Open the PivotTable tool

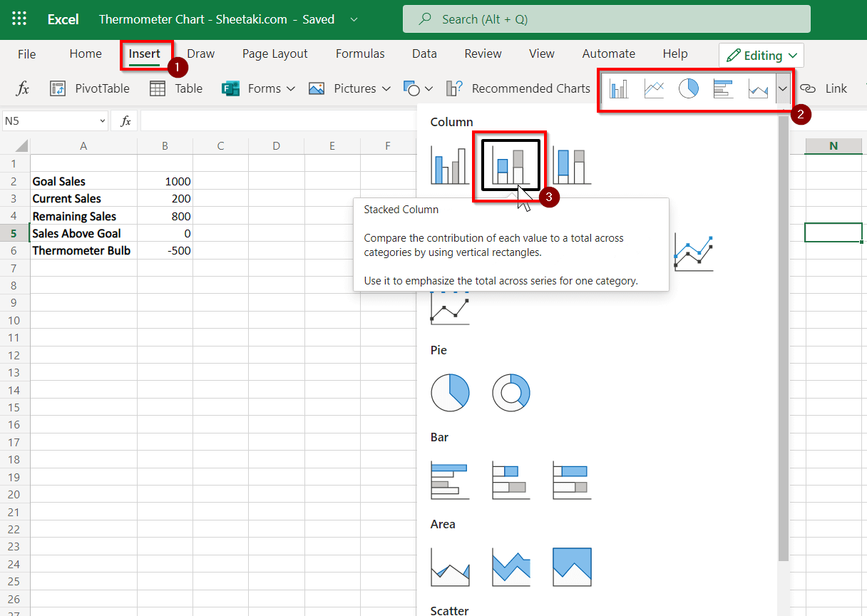coord(90,88)
